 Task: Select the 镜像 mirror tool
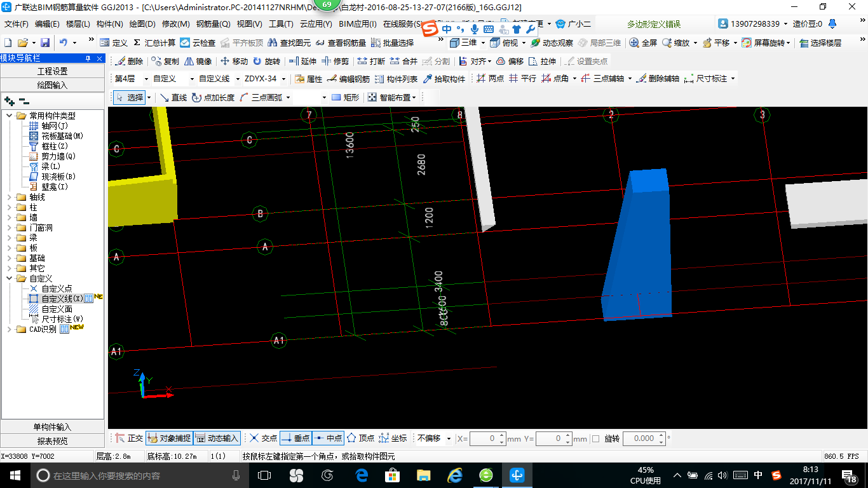198,62
